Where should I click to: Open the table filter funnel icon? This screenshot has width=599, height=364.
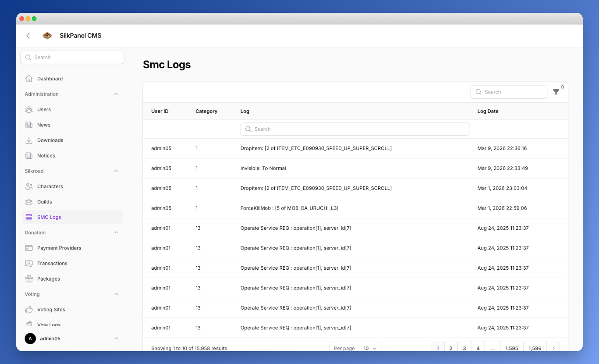556,92
